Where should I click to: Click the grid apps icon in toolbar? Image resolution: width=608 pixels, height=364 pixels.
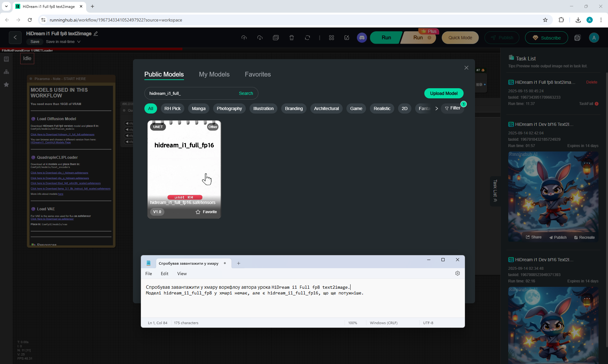pos(331,38)
